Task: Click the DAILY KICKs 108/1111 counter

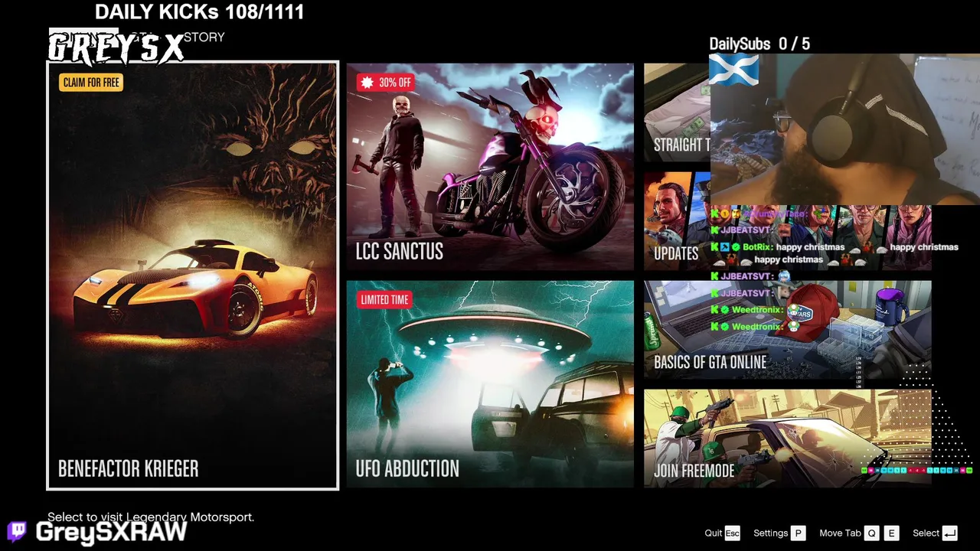Action: (199, 11)
